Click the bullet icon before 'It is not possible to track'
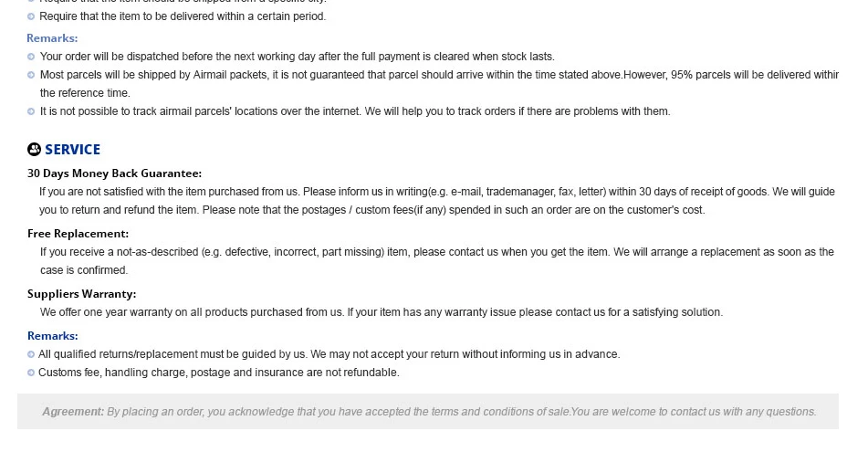The image size is (868, 452). [x=31, y=111]
